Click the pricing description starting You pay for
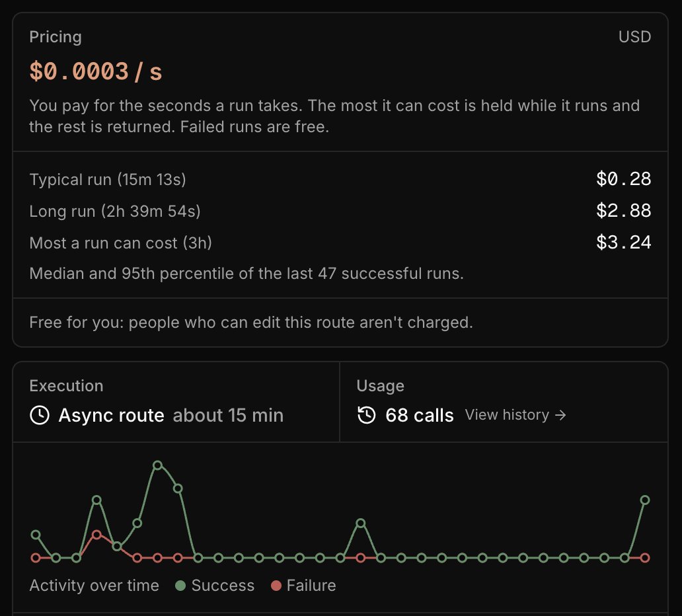Viewport: 682px width, 616px height. pos(334,116)
